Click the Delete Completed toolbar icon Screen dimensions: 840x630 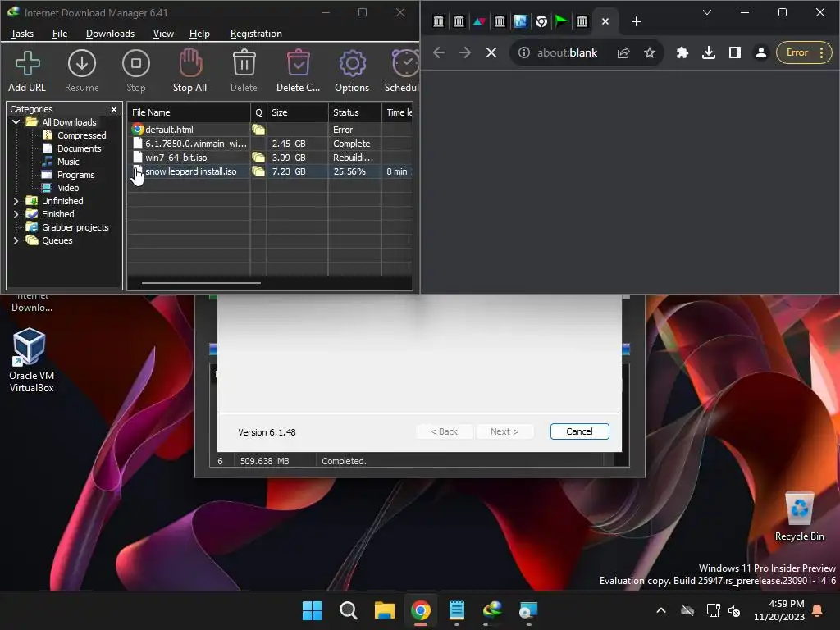[x=298, y=71]
